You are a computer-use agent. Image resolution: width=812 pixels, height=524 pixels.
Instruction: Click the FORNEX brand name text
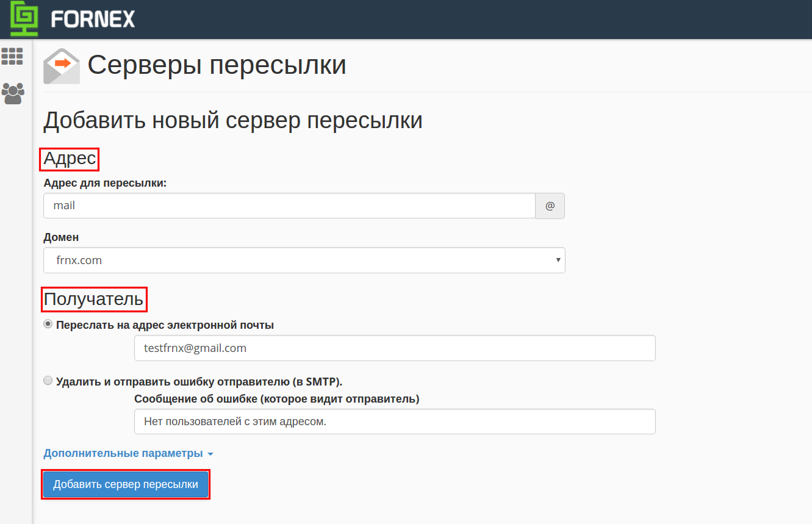tap(93, 20)
